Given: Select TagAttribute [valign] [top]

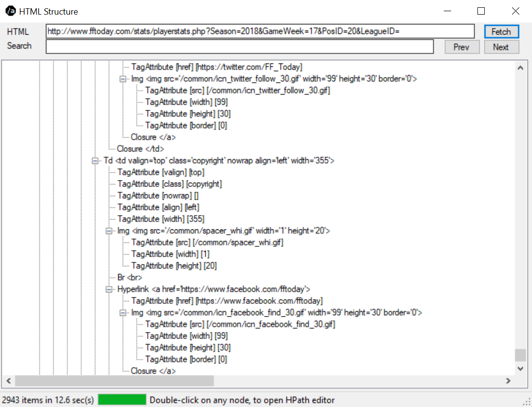Looking at the screenshot, I should [x=161, y=172].
